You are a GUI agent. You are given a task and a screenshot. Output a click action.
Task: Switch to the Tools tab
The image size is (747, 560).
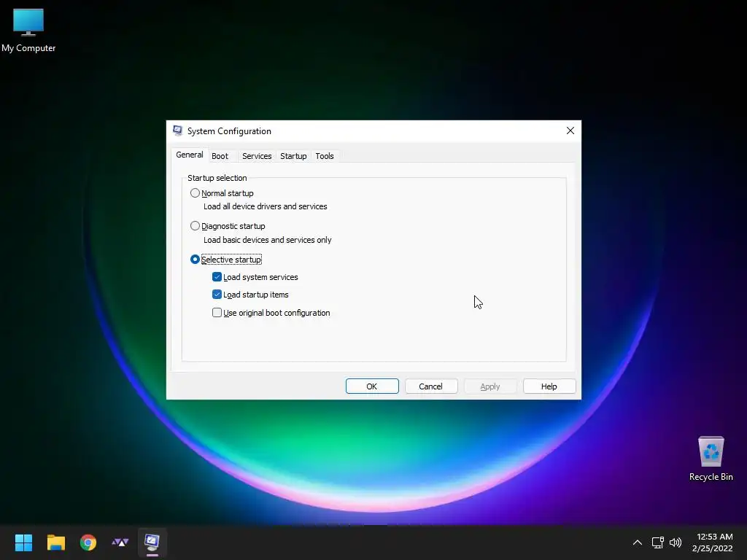coord(325,156)
